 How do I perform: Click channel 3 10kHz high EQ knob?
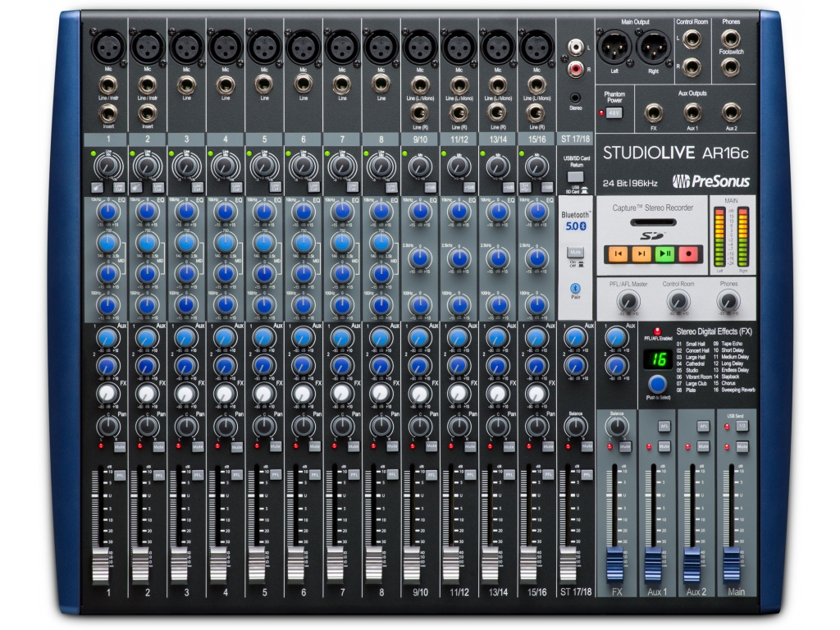click(186, 212)
